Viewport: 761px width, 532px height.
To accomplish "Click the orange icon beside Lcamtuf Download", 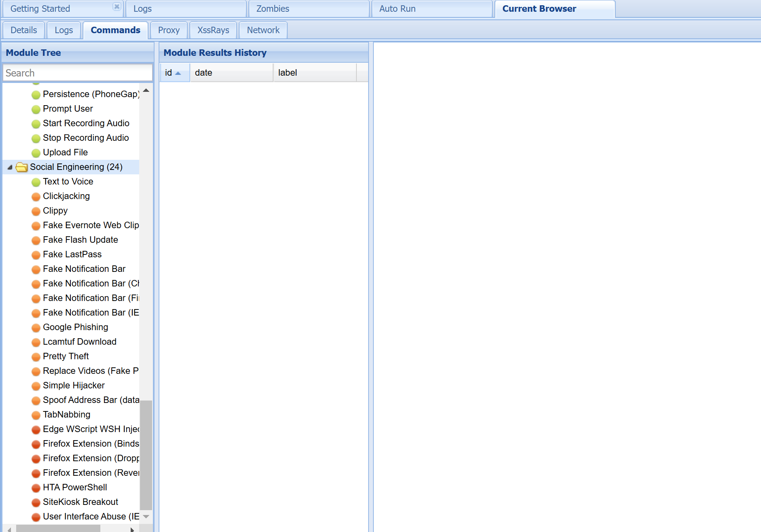I will tap(36, 342).
